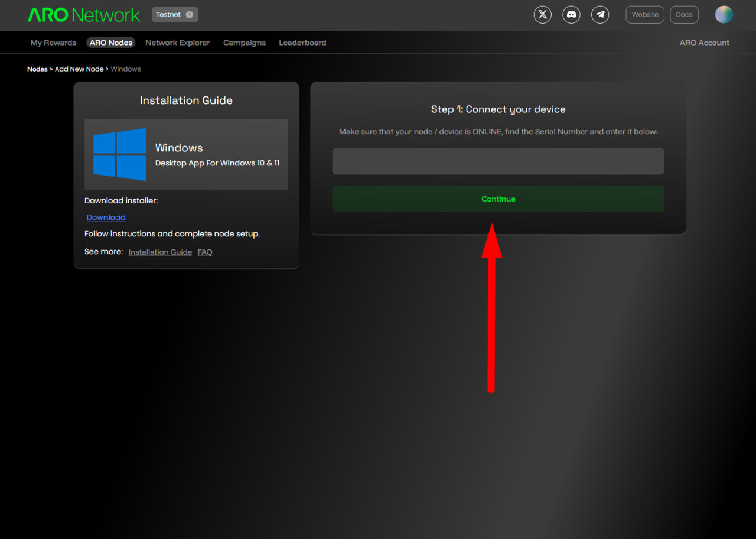Screen dimensions: 756x539
Task: Click the profile avatar in the header
Action: click(x=724, y=15)
